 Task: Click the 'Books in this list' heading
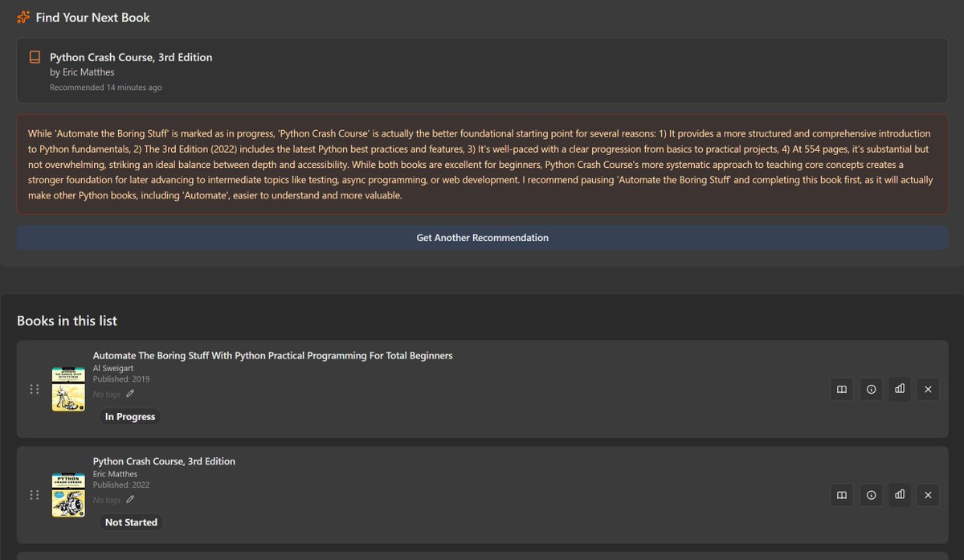67,321
